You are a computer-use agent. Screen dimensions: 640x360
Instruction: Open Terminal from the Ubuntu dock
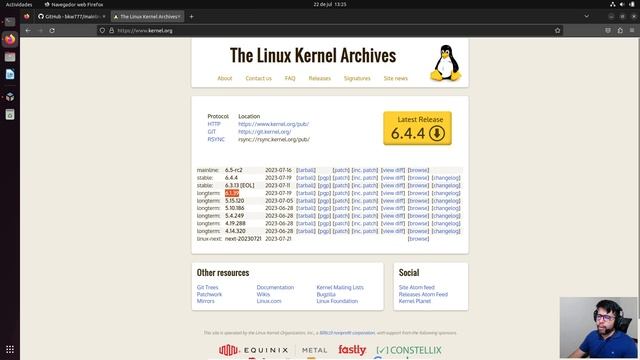[10, 21]
